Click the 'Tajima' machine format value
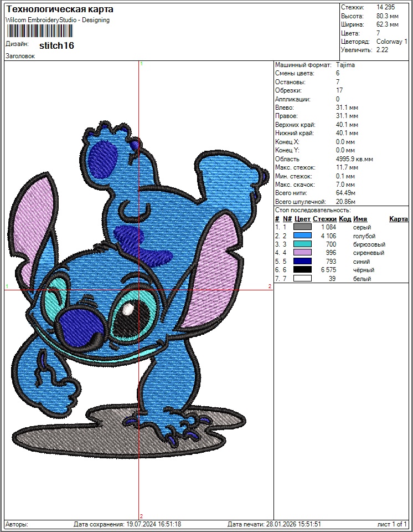Image resolution: width=413 pixels, height=532 pixels. point(345,65)
